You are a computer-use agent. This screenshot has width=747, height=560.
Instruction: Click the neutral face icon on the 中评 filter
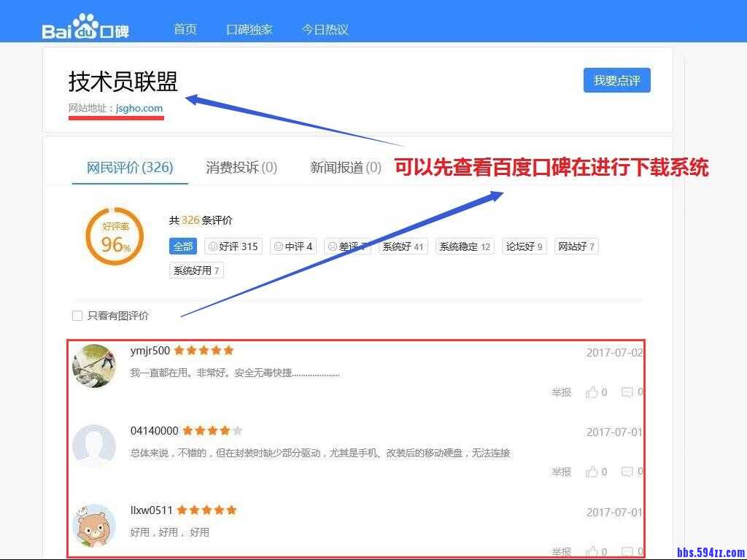click(x=280, y=246)
